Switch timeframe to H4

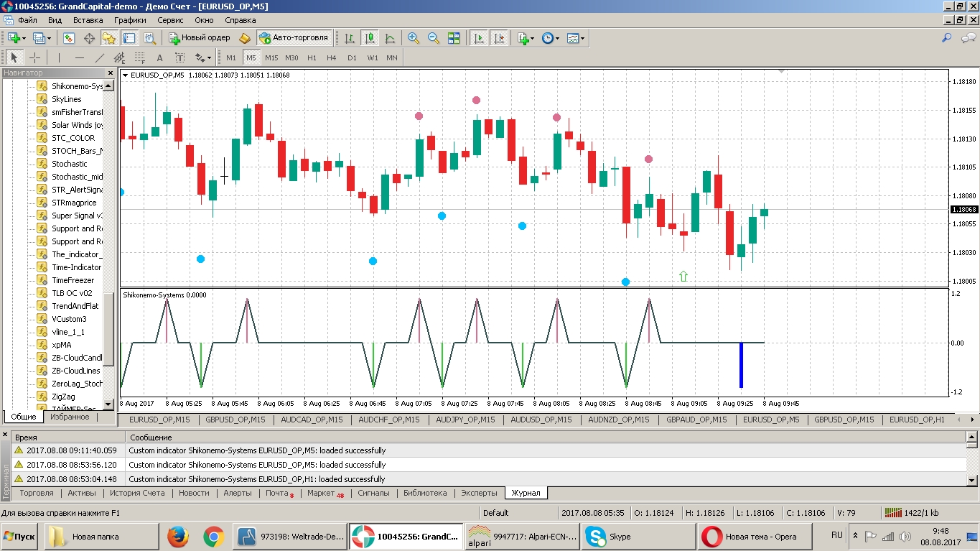tap(332, 57)
